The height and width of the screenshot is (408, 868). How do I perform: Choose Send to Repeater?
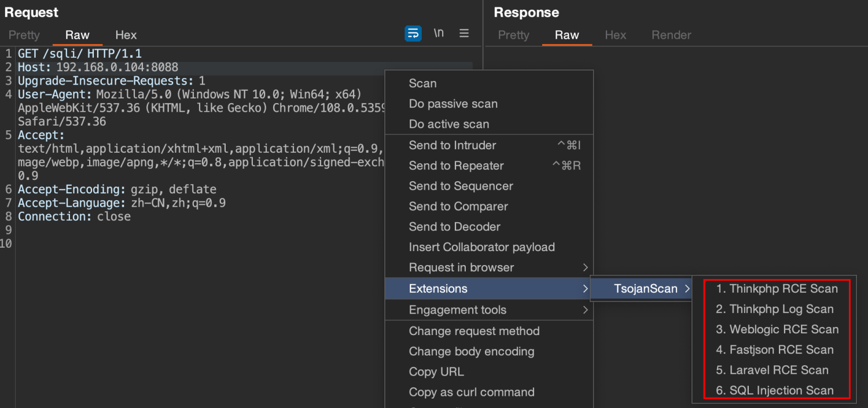tap(456, 166)
